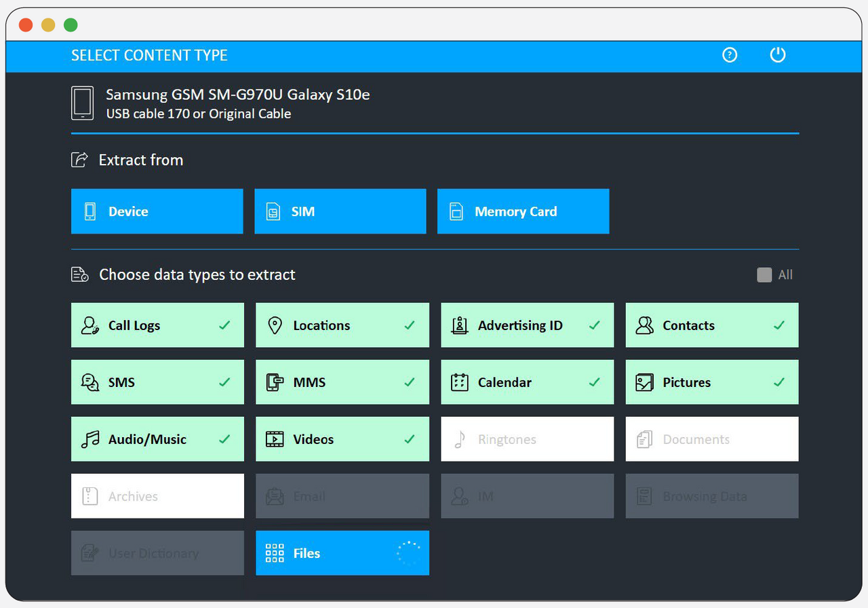Select Device as extraction source
The height and width of the screenshot is (608, 868).
(157, 211)
